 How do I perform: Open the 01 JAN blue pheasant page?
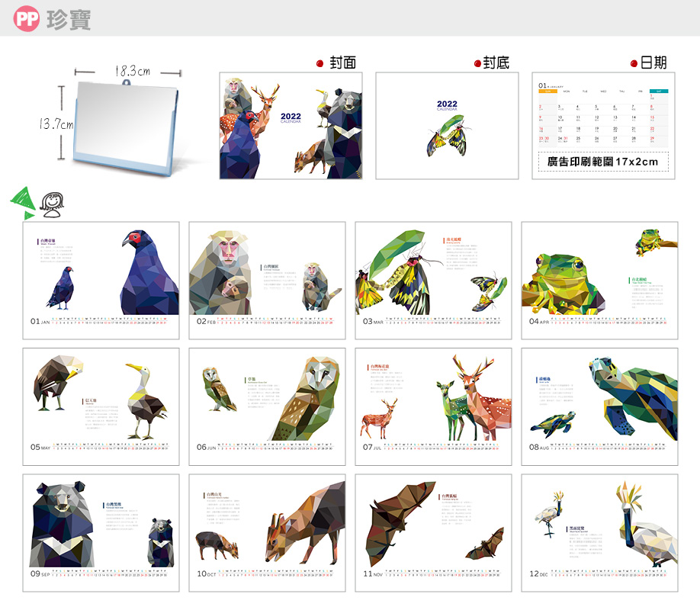pos(101,281)
